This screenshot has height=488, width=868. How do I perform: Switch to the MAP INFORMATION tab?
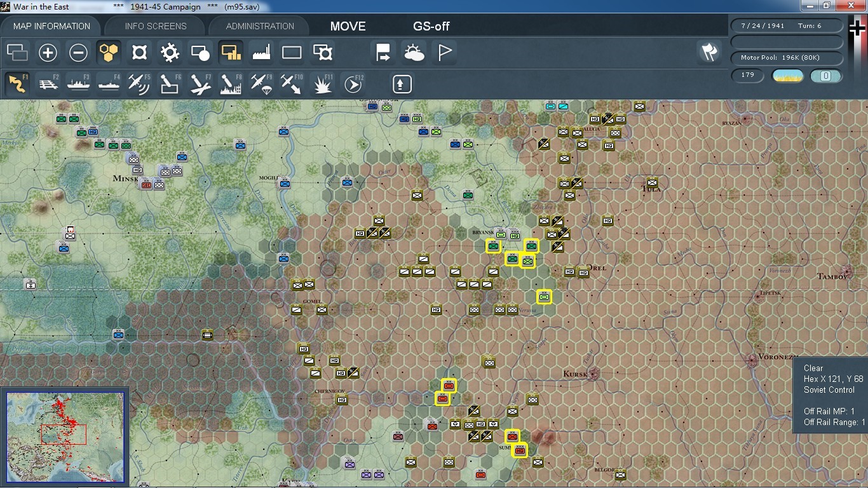(51, 26)
